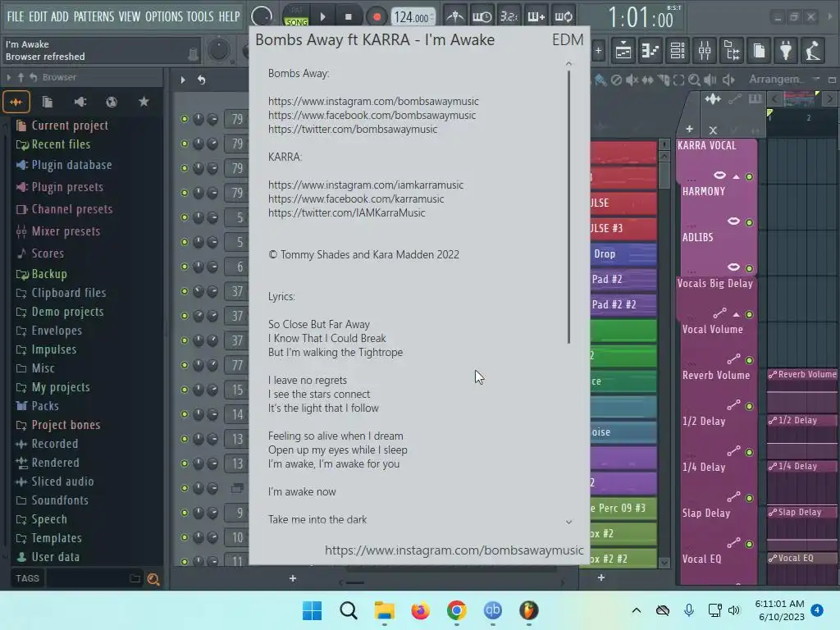The image size is (840, 630).
Task: Click the Bombs Away Instagram link
Action: click(373, 101)
